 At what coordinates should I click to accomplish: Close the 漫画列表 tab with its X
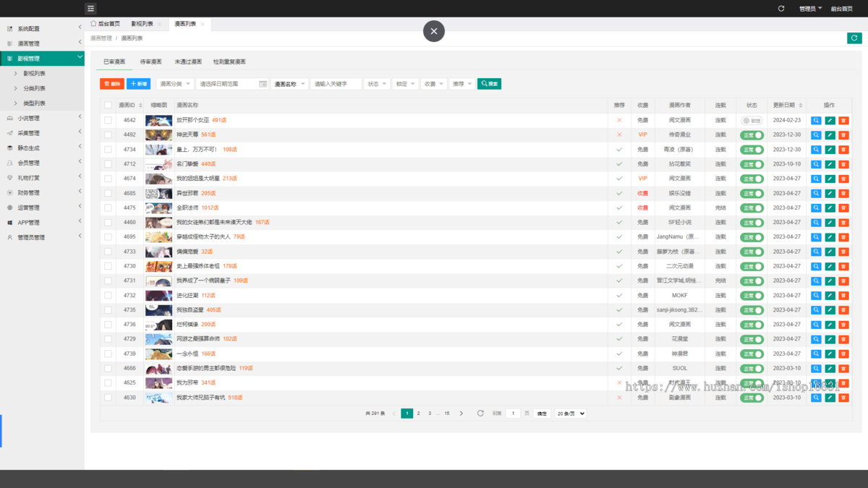[x=203, y=24]
